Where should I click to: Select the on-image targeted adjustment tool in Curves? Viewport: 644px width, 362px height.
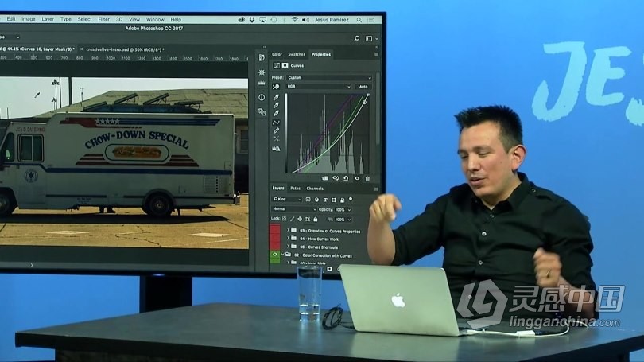pos(276,87)
